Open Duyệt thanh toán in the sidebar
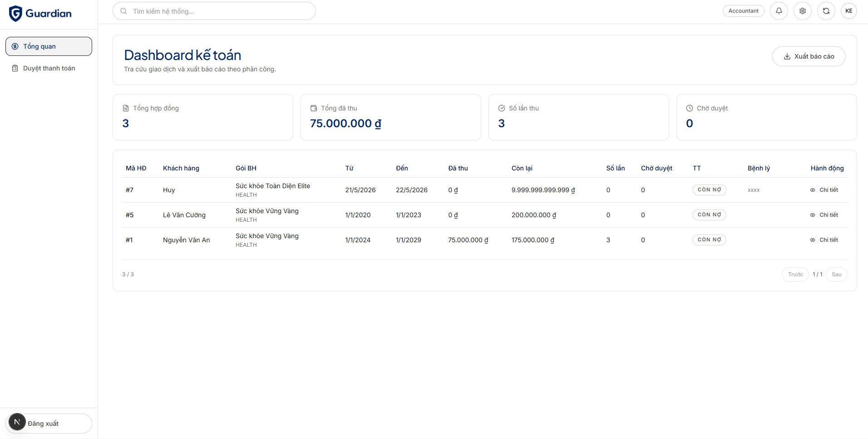Viewport: 868px width, 439px height. coord(49,68)
